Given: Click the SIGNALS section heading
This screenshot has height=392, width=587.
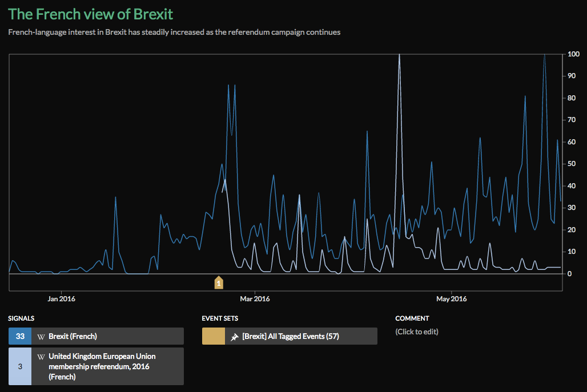Looking at the screenshot, I should point(22,318).
